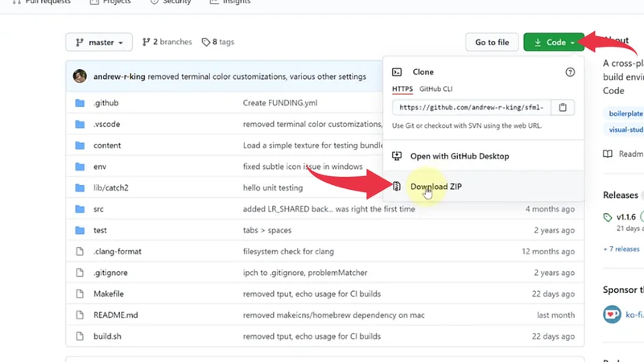Copy the clone URL with clipboard icon

(563, 107)
